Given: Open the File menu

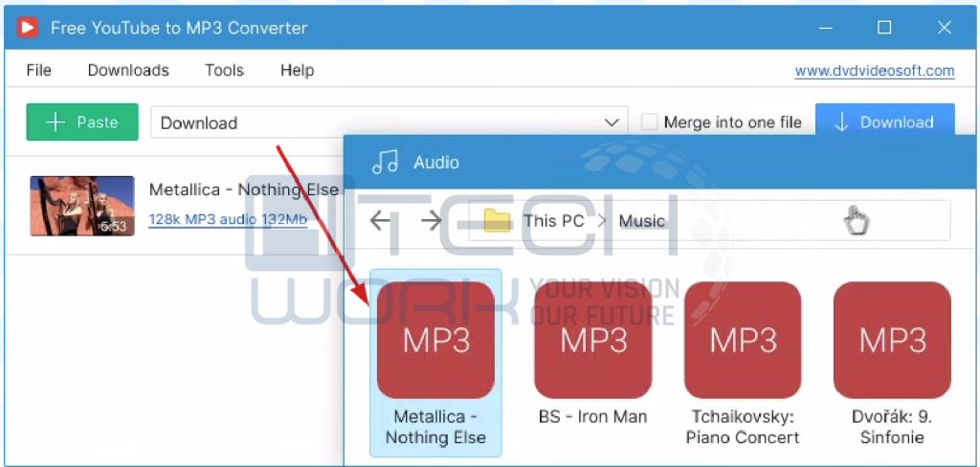Looking at the screenshot, I should 38,70.
